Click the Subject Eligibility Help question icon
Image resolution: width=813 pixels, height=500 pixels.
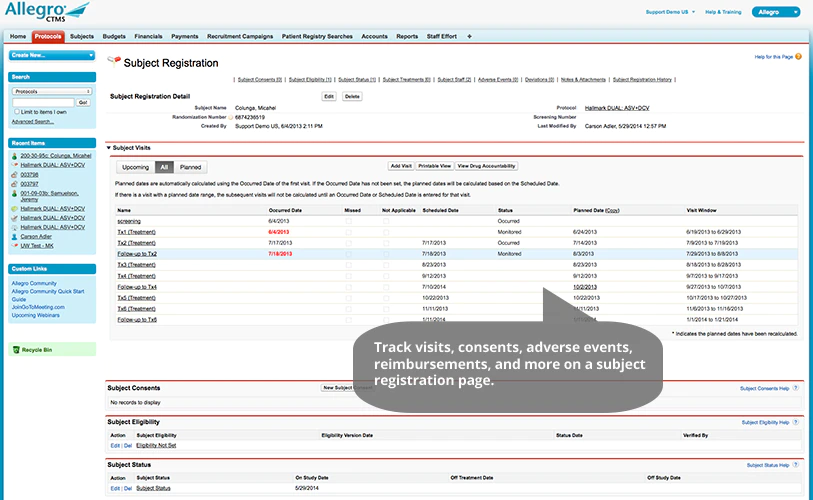[796, 422]
